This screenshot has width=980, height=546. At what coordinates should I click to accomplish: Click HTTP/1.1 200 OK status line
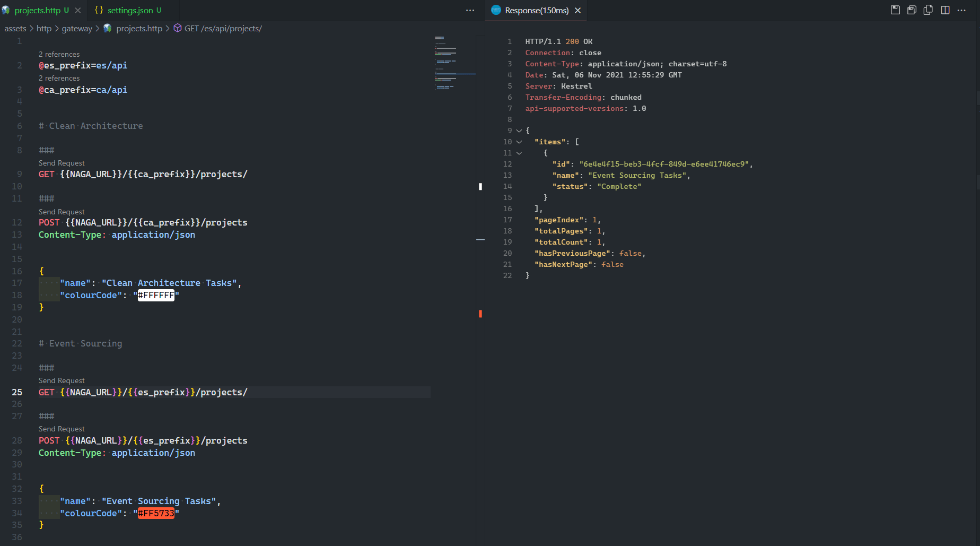[x=559, y=41]
